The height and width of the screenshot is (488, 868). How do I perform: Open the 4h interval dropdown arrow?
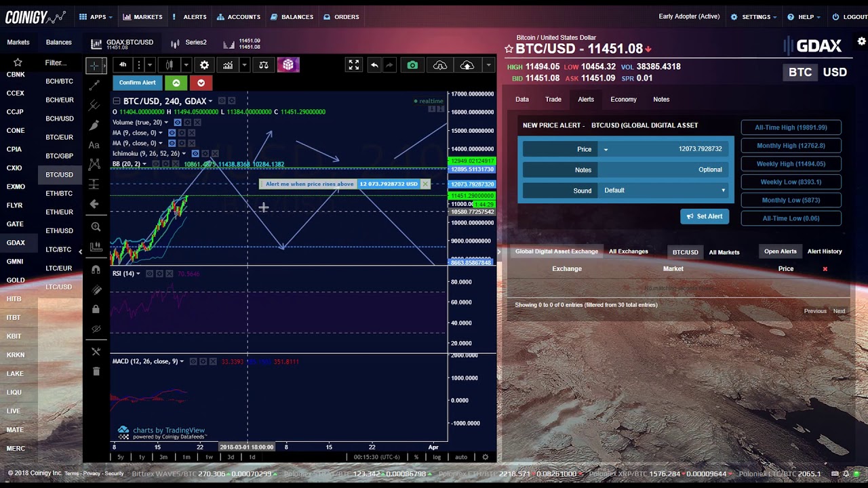(x=150, y=65)
